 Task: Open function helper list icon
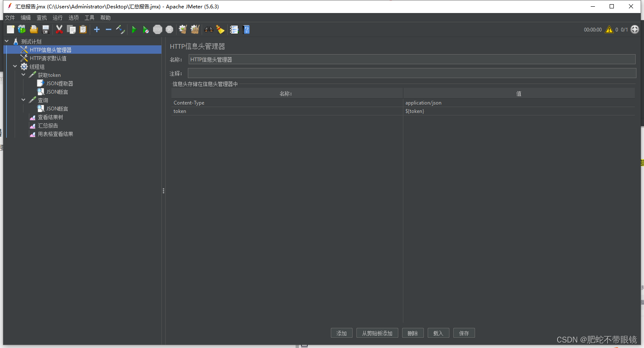(x=234, y=29)
